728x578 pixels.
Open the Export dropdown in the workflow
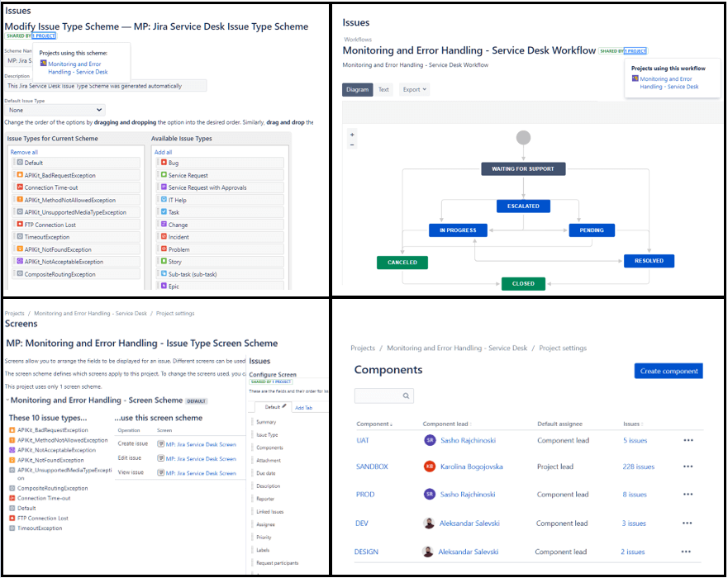tap(414, 89)
